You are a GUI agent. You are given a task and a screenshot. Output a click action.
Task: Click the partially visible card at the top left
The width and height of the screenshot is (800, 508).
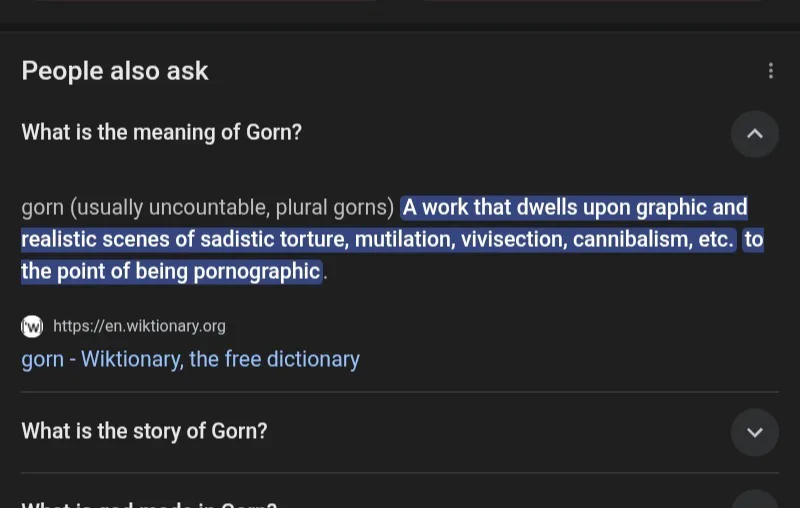click(x=204, y=2)
